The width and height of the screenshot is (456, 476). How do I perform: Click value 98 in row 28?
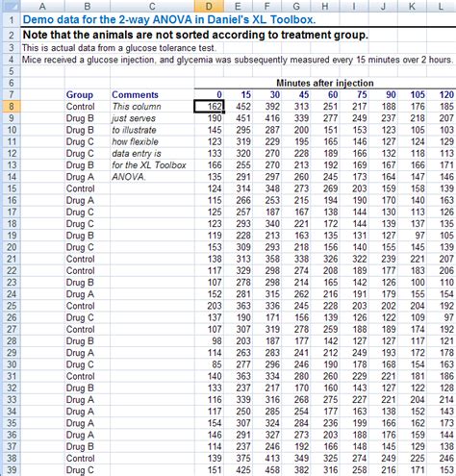(216, 341)
